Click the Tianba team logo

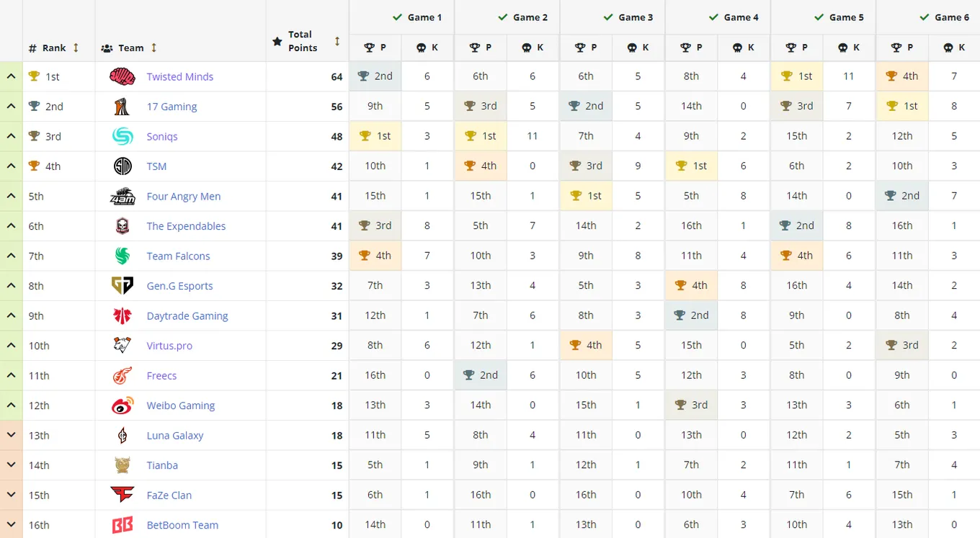pos(122,465)
